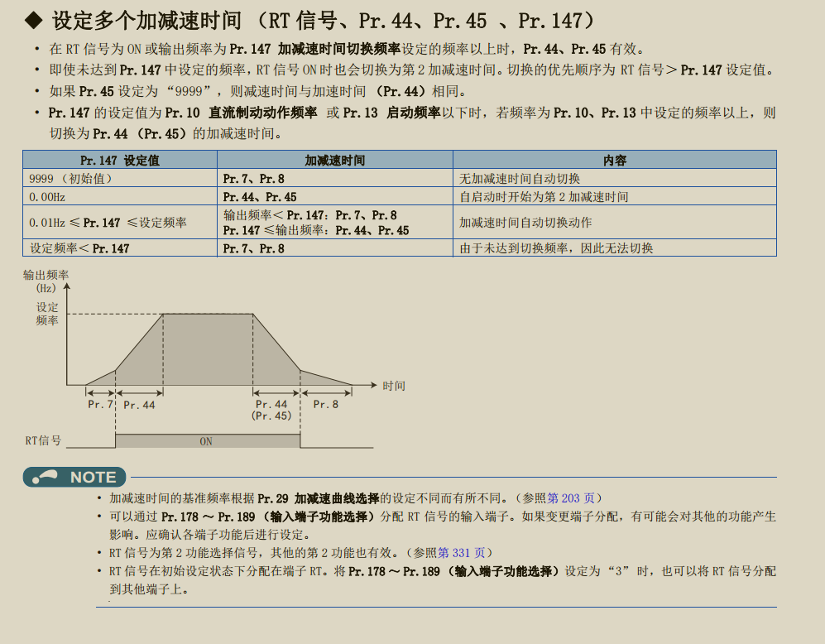
Task: Click the Pr.147 设定值 table column header
Action: coord(120,160)
